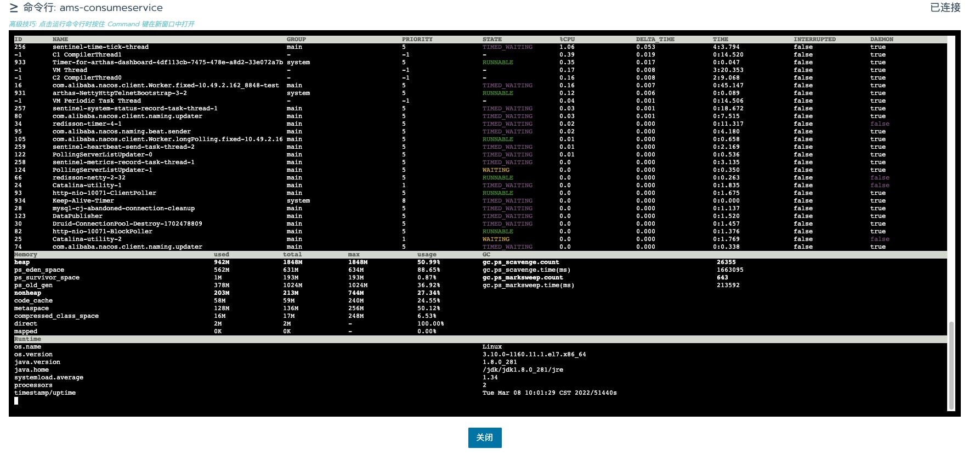Click the gc.ps_scavenge.time(ms) entry
The width and height of the screenshot is (980, 454).
pos(526,270)
